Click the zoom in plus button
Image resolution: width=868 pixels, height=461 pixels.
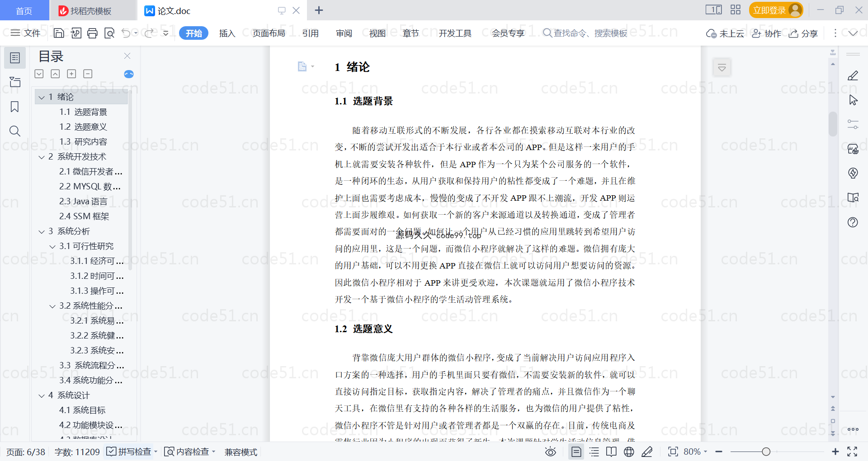(x=835, y=452)
